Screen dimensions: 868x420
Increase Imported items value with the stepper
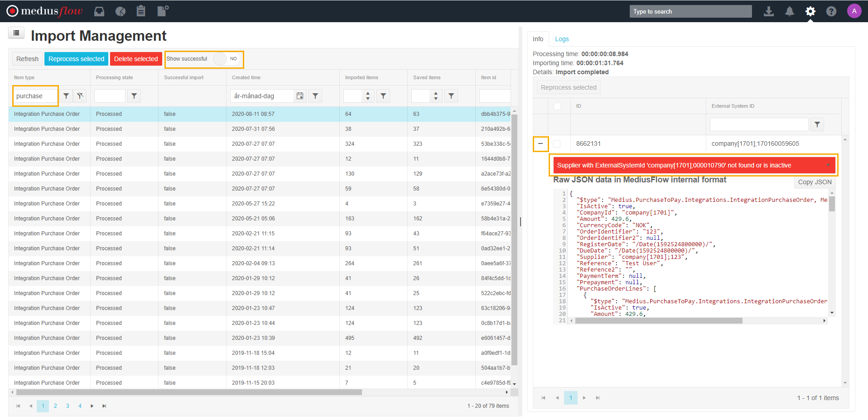pos(368,93)
